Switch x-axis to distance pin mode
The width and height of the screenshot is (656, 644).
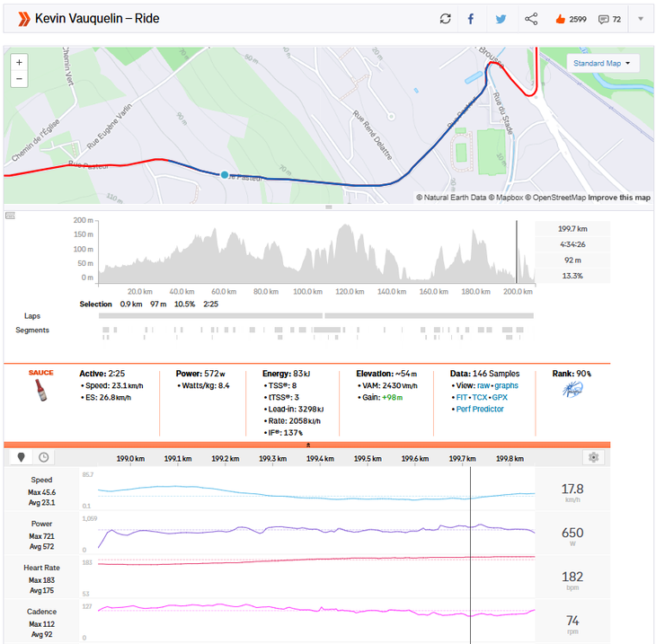(23, 457)
